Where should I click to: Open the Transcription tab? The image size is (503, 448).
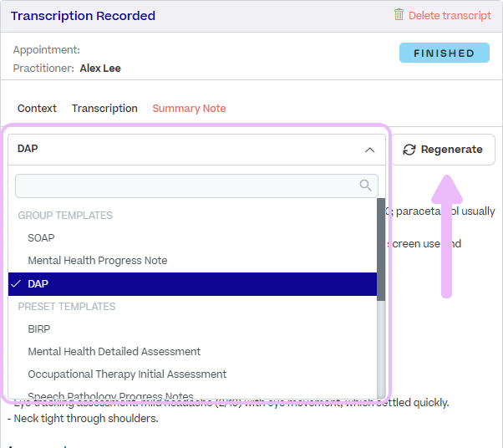coord(104,109)
